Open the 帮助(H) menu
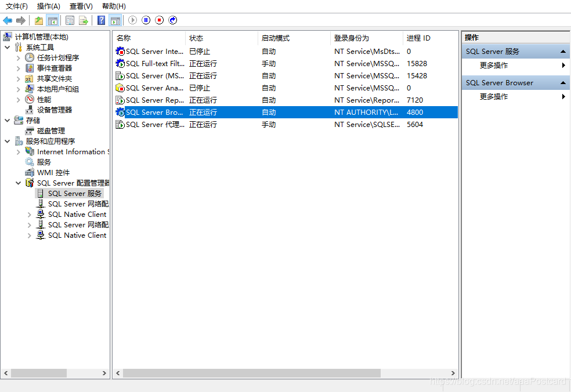Screen dimensions: 571x392 tap(114, 6)
